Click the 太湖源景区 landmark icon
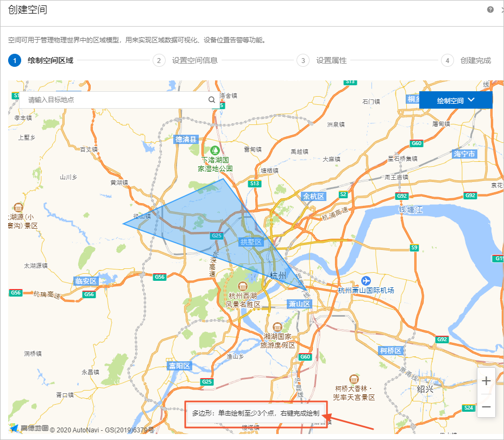This screenshot has height=440, width=504. point(18,208)
